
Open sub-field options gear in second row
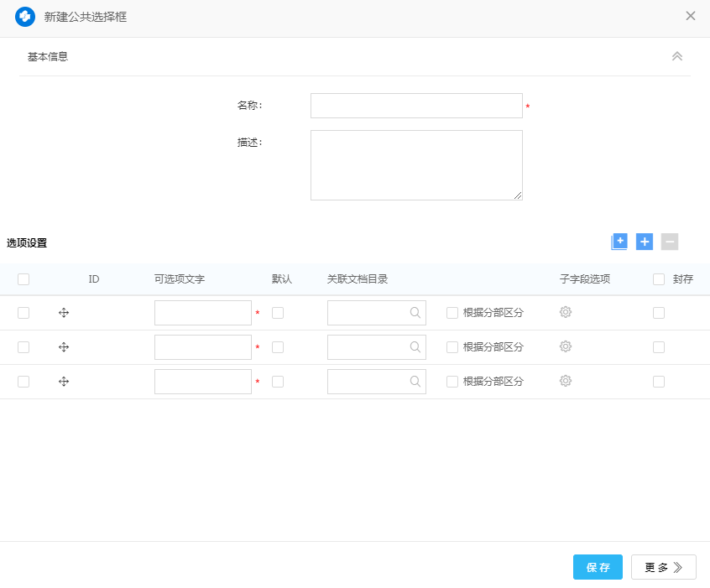tap(566, 346)
